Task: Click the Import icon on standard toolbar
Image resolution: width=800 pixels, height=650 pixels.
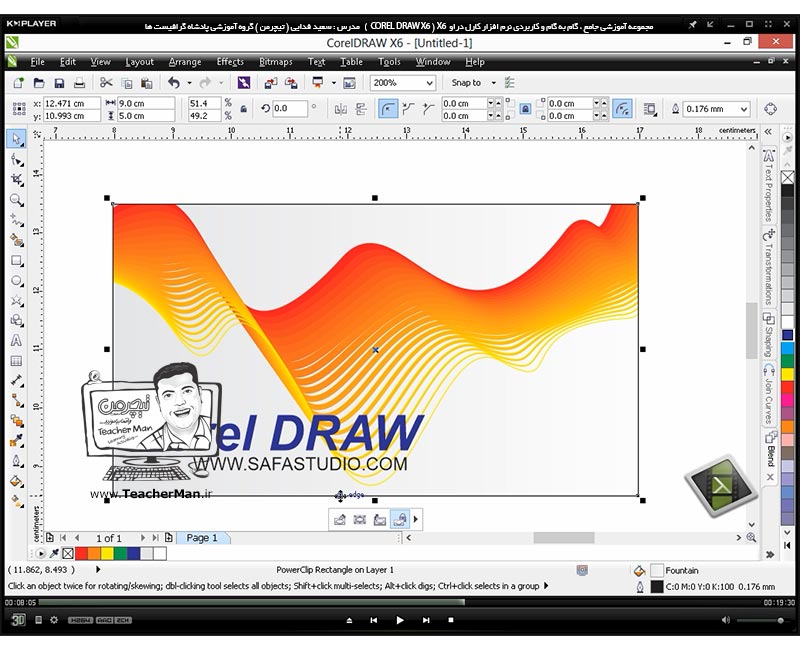Action: point(270,83)
